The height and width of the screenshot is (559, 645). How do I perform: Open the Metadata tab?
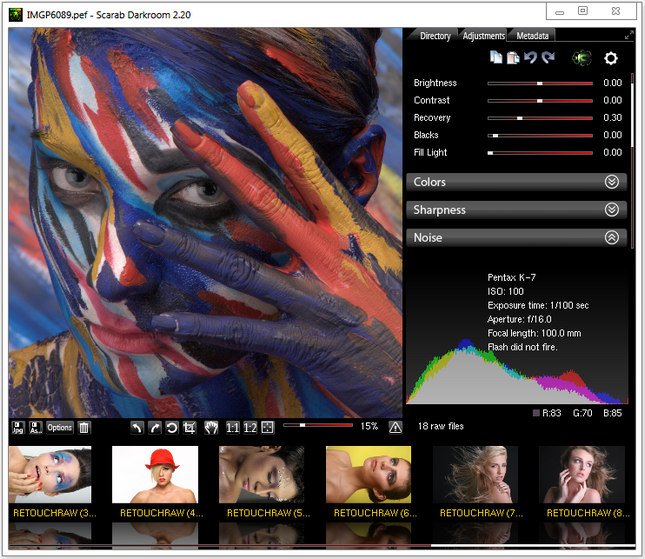(x=532, y=36)
